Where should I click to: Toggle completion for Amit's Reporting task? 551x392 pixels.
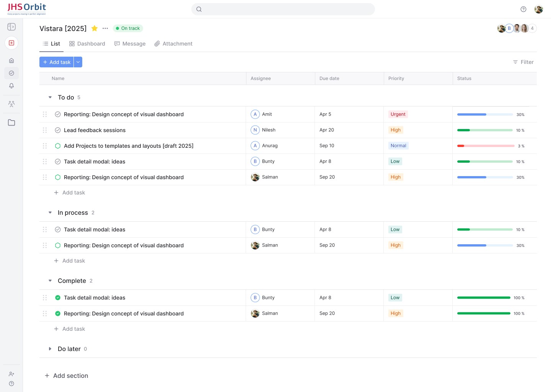point(58,114)
